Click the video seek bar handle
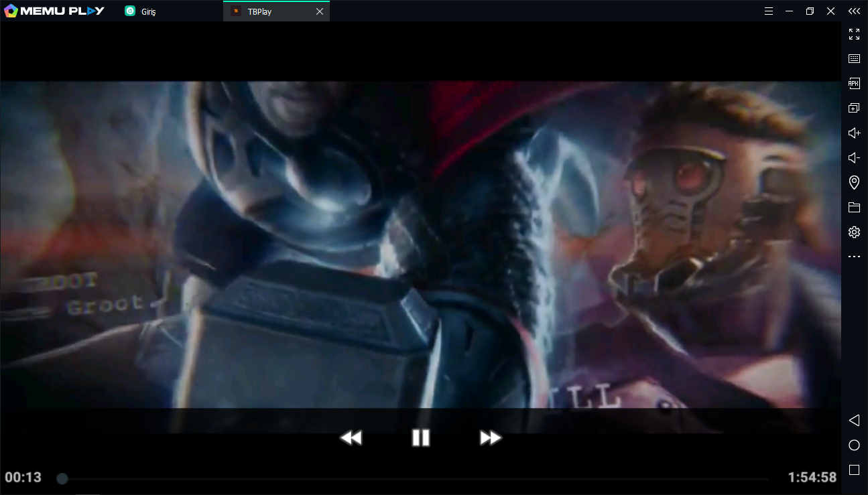This screenshot has height=495, width=868. tap(62, 479)
